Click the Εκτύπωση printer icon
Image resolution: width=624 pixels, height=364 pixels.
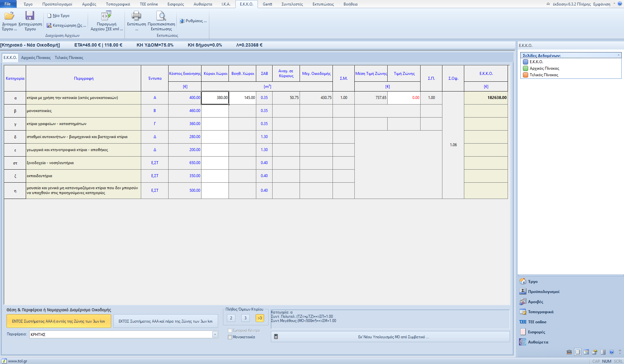[136, 16]
